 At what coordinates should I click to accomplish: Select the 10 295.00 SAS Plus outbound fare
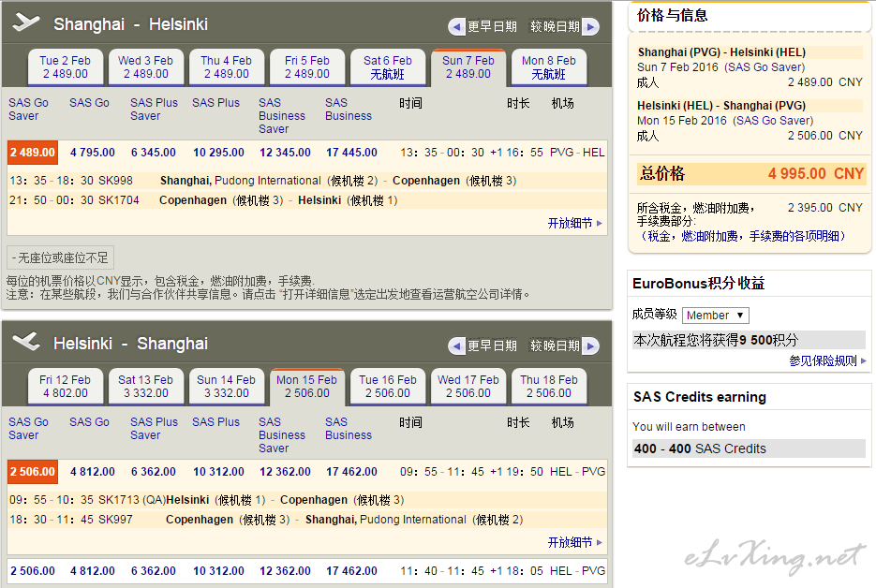tap(218, 153)
